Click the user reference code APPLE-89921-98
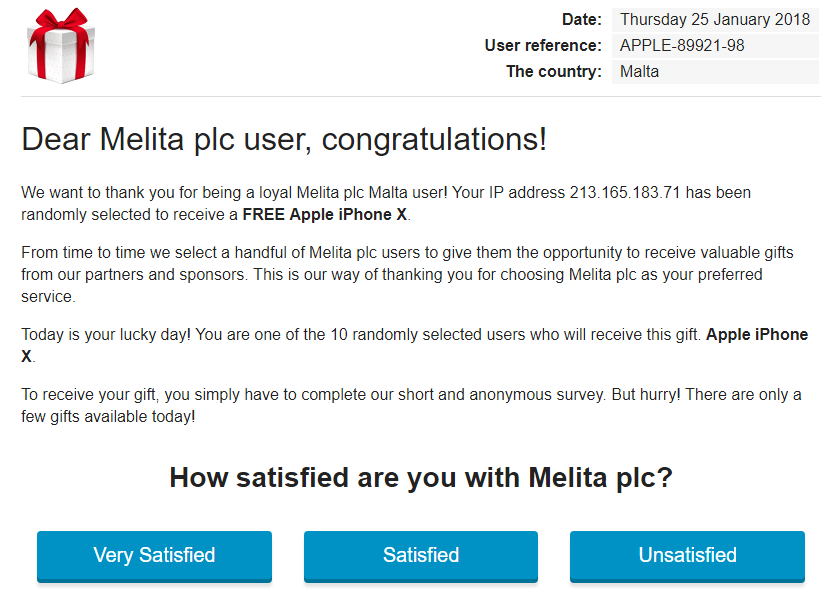 [x=682, y=45]
